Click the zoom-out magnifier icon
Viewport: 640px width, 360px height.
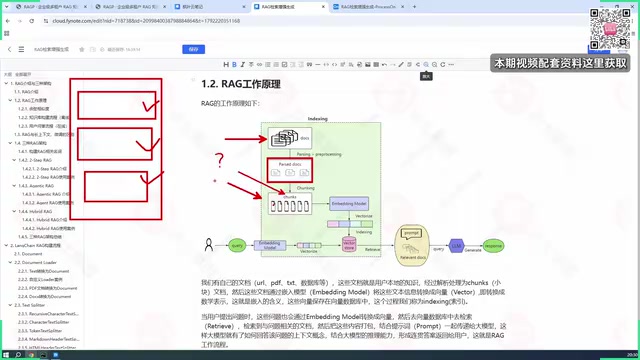point(434,64)
